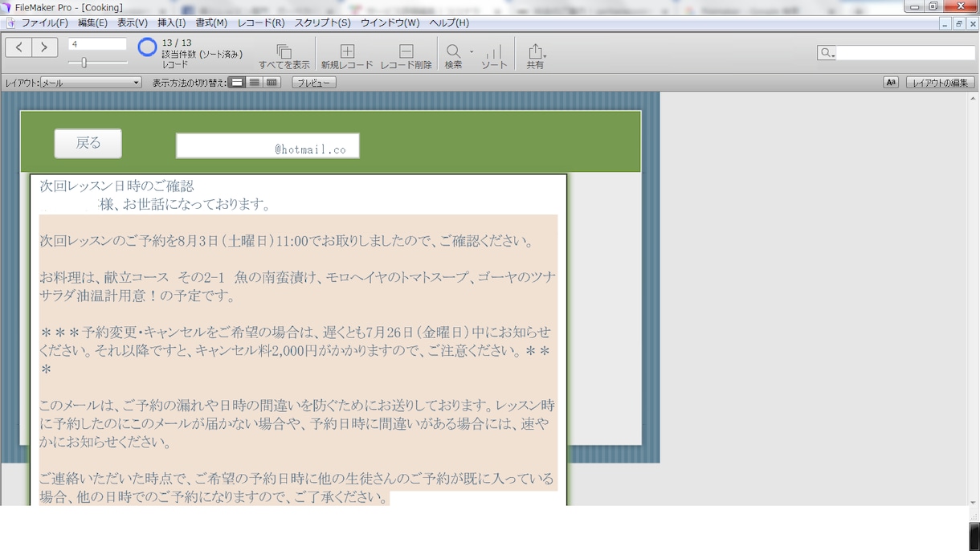Go to the next record
Screen dimensions: 980x551
point(45,47)
